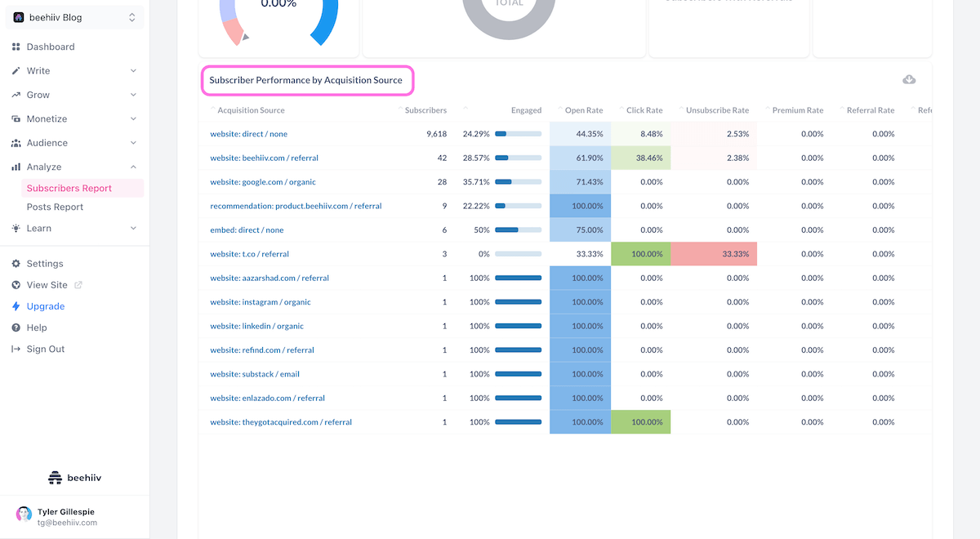Screen dimensions: 980x539
Task: Expand the Learn menu chevron
Action: (x=133, y=229)
